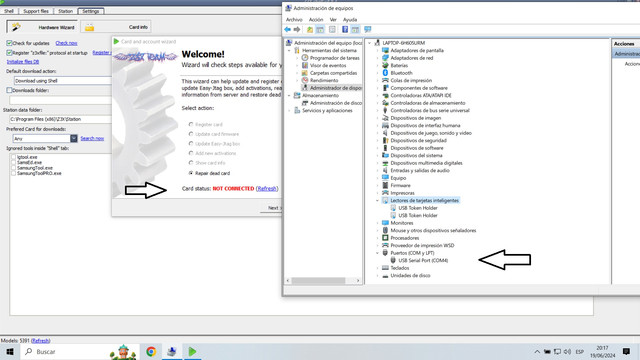Select Colas de impresión category
The width and height of the screenshot is (640, 360).
(x=411, y=80)
